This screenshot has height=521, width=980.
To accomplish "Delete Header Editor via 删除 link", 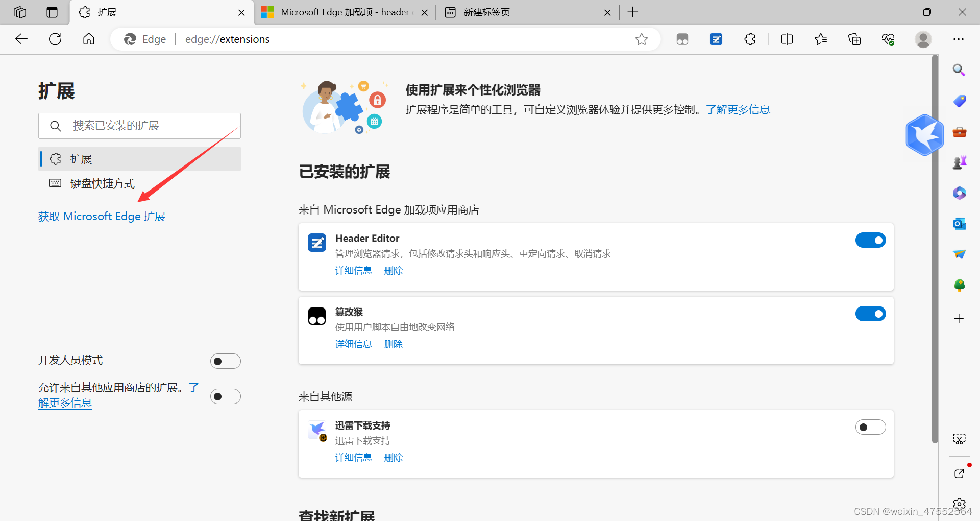I will pos(394,271).
